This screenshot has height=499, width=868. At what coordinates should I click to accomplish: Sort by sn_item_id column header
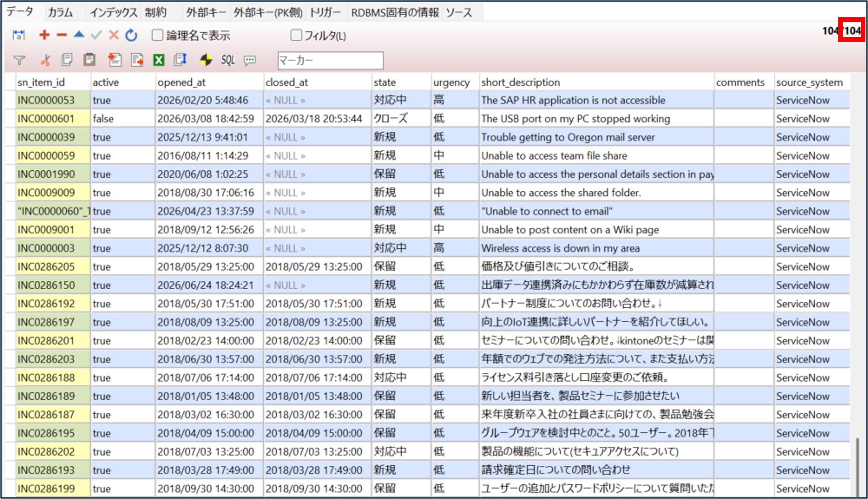53,83
